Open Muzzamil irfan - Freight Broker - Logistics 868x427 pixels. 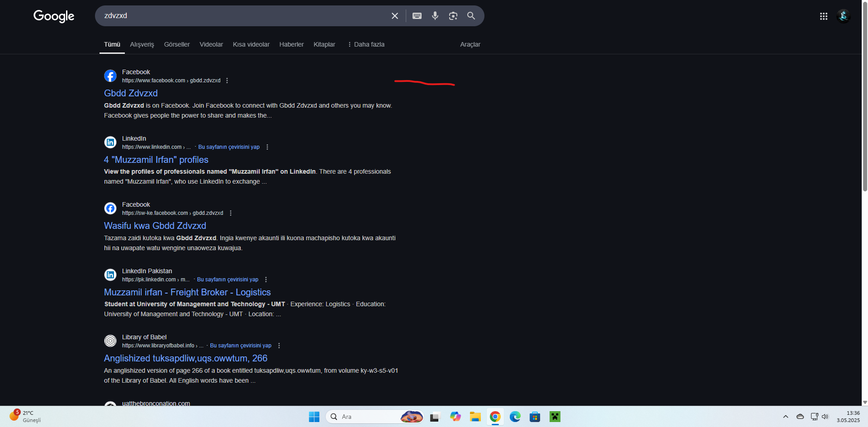pos(187,292)
